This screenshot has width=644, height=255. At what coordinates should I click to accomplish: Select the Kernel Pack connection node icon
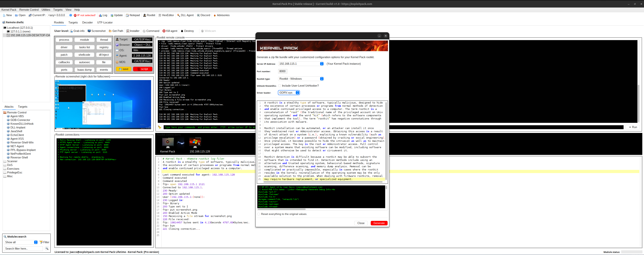click(168, 143)
